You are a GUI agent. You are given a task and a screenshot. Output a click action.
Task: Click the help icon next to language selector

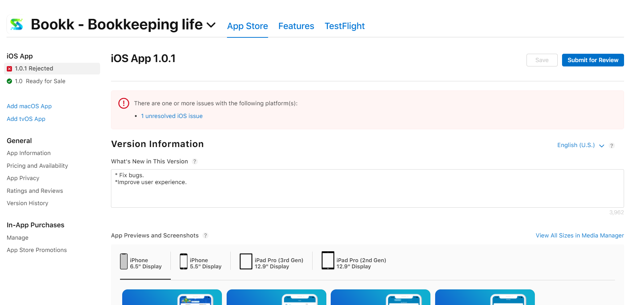click(612, 146)
